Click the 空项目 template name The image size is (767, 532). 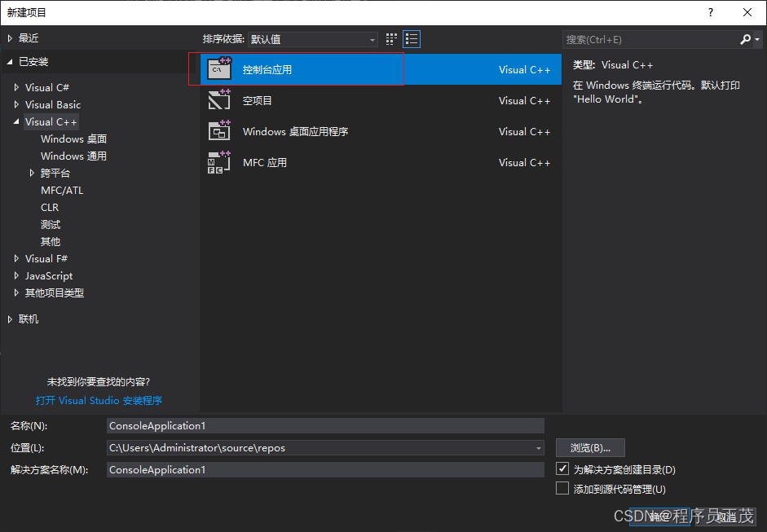pos(258,101)
